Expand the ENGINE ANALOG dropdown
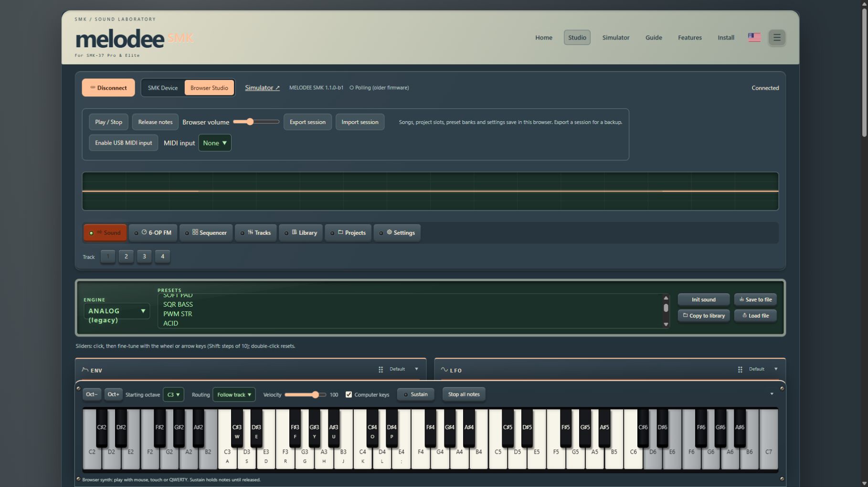Image resolution: width=868 pixels, height=487 pixels. pyautogui.click(x=116, y=311)
